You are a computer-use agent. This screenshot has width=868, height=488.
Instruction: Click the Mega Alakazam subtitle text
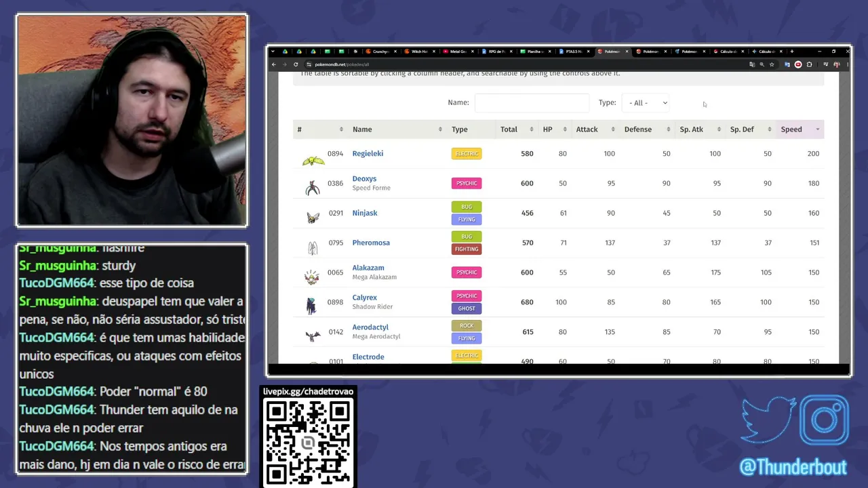tap(374, 277)
